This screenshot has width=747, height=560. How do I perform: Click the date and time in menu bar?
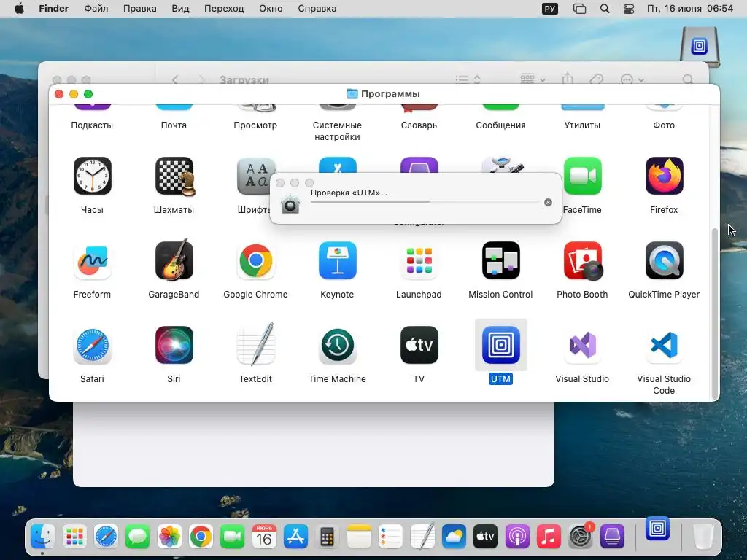690,9
